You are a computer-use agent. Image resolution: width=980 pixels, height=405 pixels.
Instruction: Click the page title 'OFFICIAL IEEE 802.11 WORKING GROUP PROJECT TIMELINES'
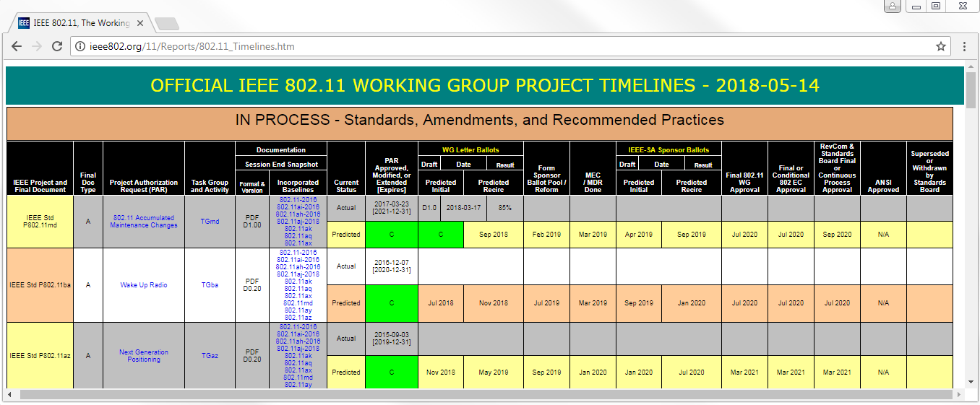[484, 85]
